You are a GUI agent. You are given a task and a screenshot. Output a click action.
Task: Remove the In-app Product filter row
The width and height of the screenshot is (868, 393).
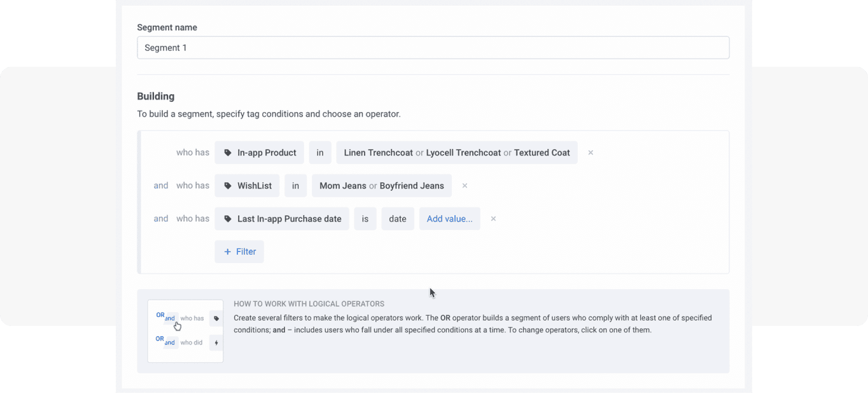[591, 153]
